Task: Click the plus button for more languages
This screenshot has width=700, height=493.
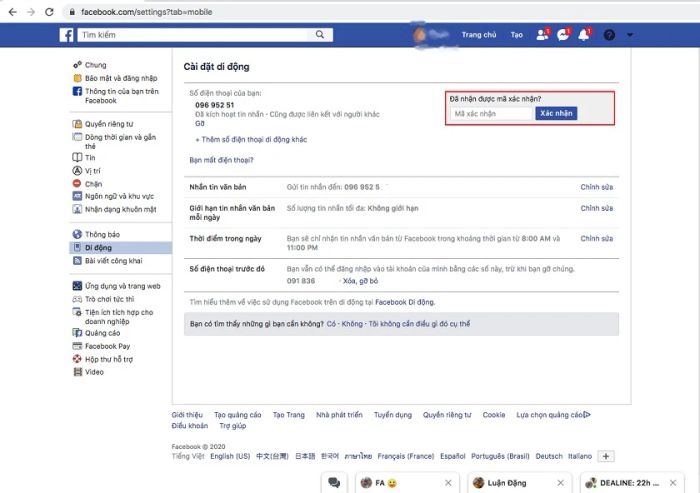Action: 606,456
